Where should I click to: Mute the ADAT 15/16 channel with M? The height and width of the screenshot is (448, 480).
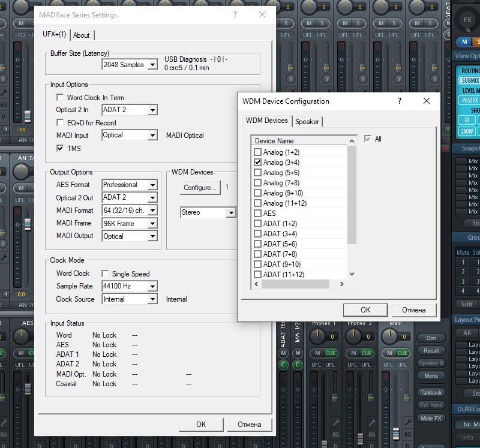coord(283,353)
